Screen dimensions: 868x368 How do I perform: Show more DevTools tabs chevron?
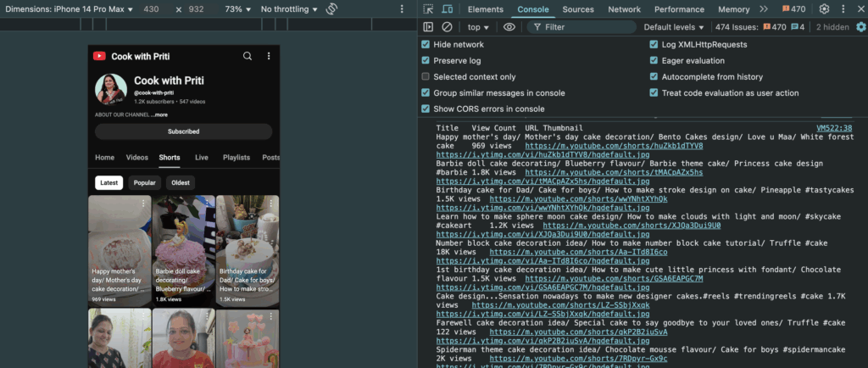click(764, 8)
